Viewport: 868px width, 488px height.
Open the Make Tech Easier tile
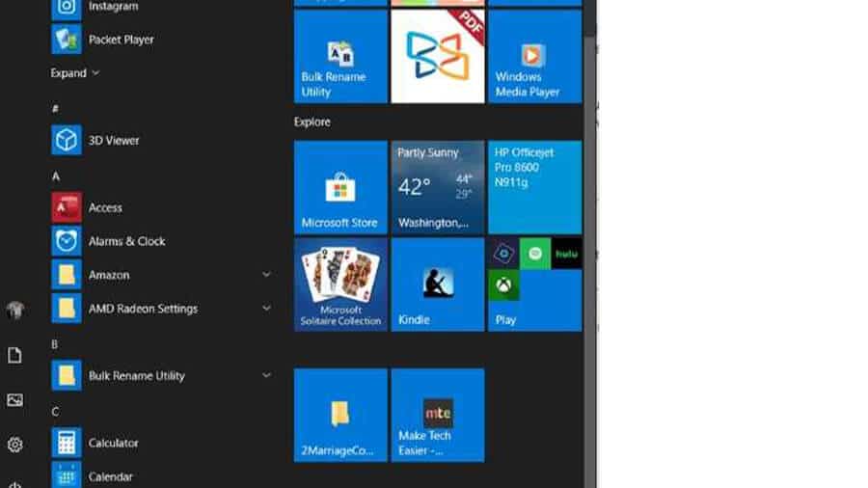[x=438, y=415]
